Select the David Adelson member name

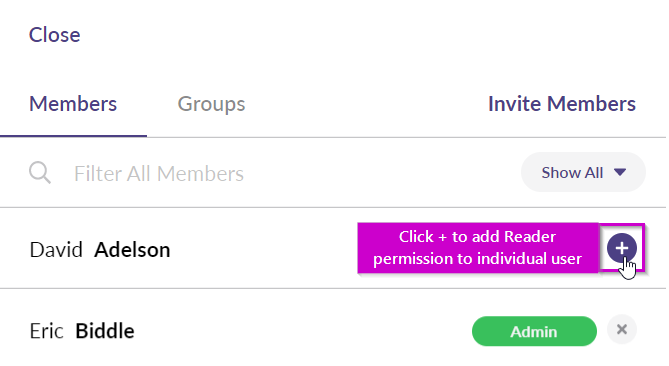point(100,250)
